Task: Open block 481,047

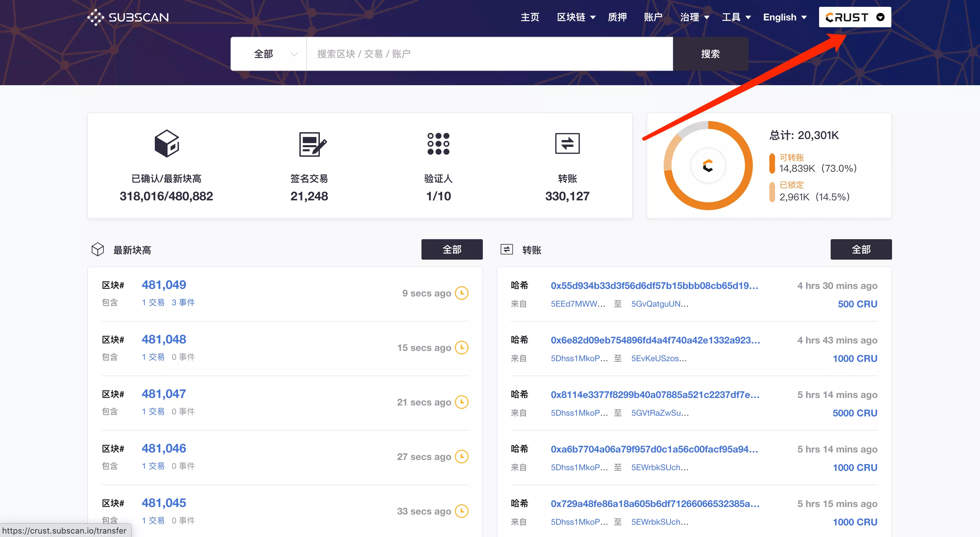Action: (164, 394)
